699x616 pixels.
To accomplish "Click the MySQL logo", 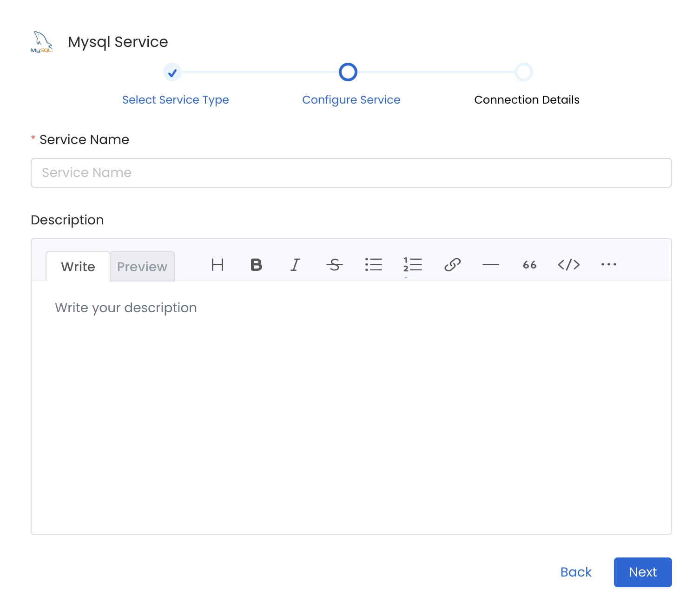I will pyautogui.click(x=41, y=41).
